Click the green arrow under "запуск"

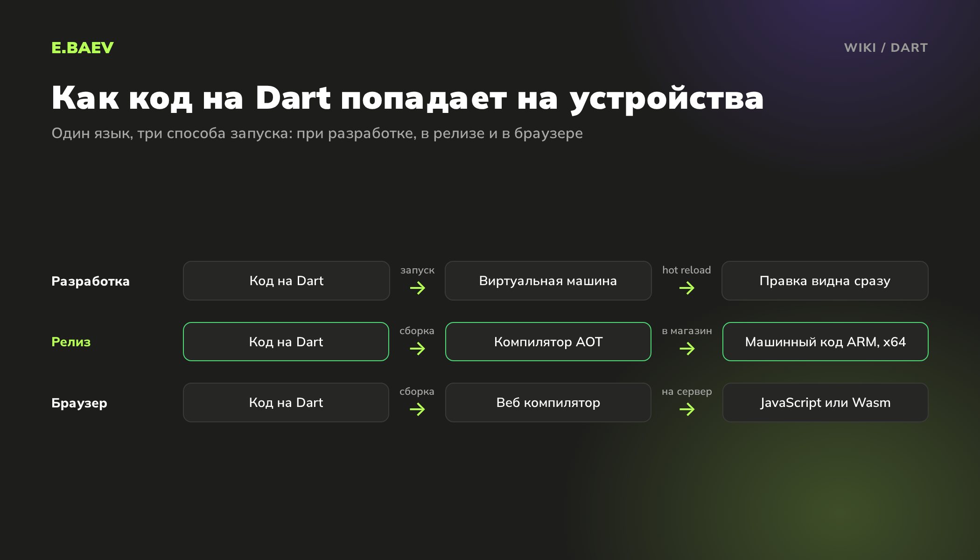tap(418, 288)
